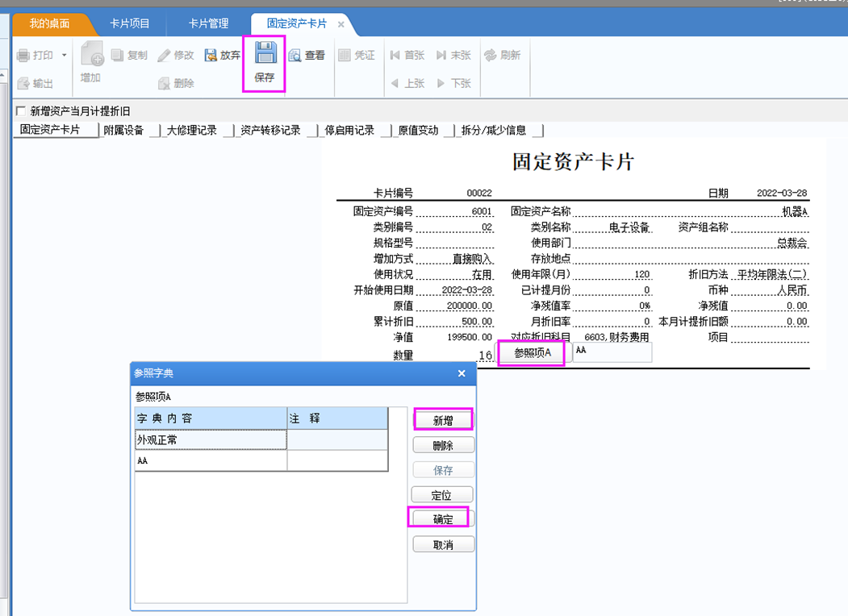Click the 折旧方法 value 平均年限法(二)

click(771, 274)
